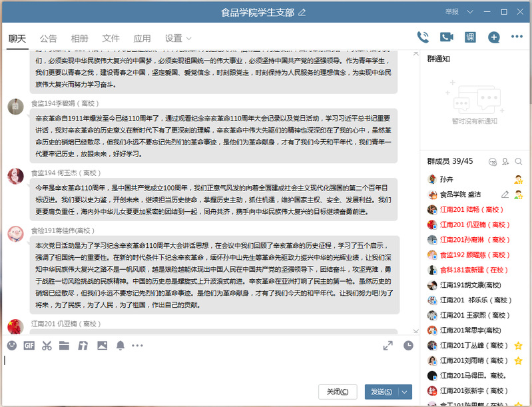Click the bell notification icon in toolbar

[x=120, y=346]
